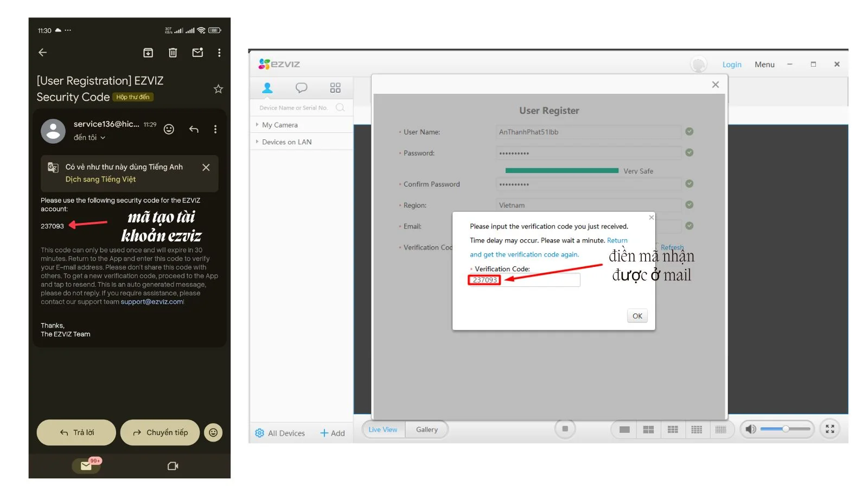Open the Menu in the EZVIZ title bar
Viewport: 868px width, 486px height.
point(764,65)
